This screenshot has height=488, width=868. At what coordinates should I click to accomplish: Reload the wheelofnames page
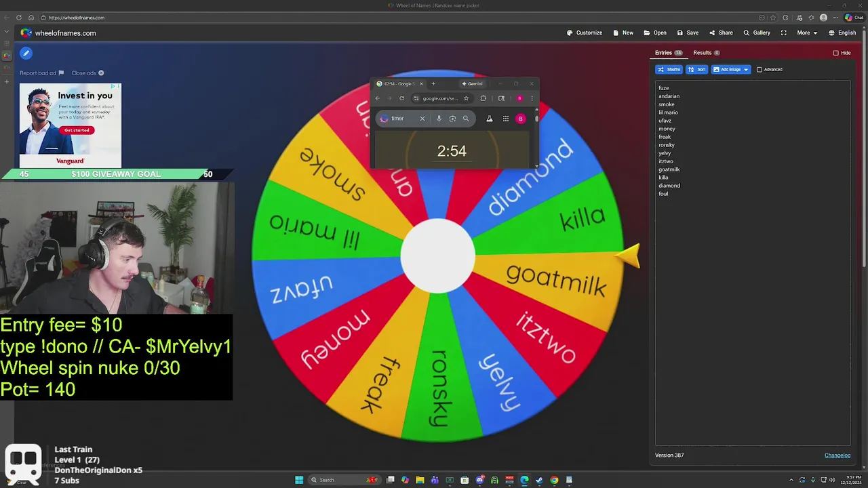pos(18,18)
